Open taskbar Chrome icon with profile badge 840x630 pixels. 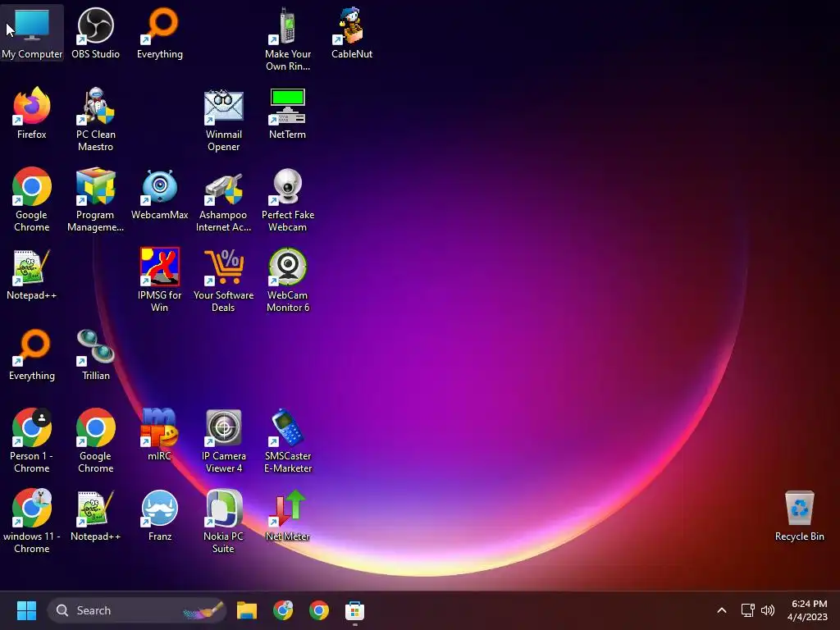(x=283, y=610)
